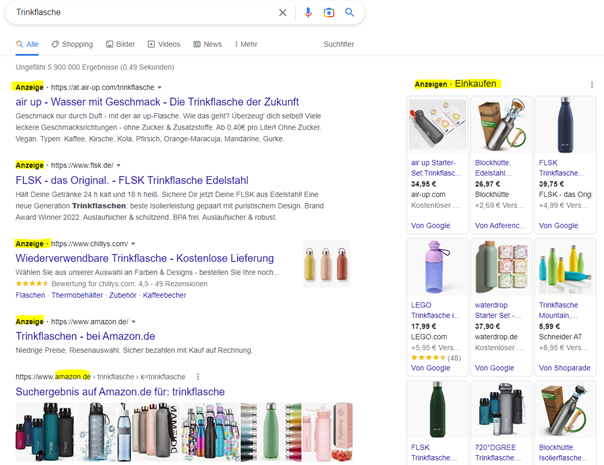Follow the Kaffeebecher sitelink
Screen dimensions: 604x465
164,295
